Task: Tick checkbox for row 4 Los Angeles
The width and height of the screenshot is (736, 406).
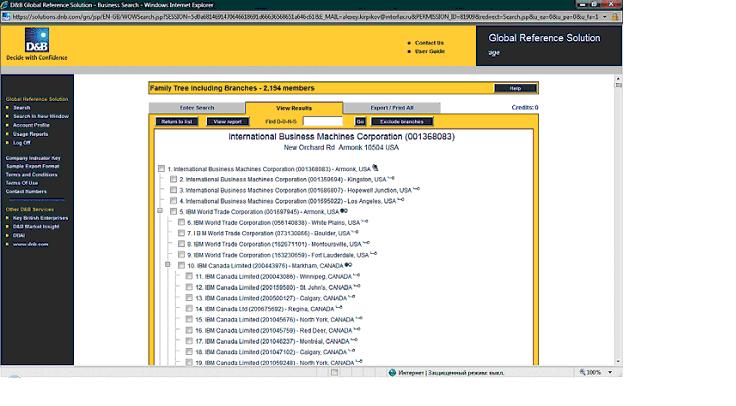Action: [x=173, y=201]
